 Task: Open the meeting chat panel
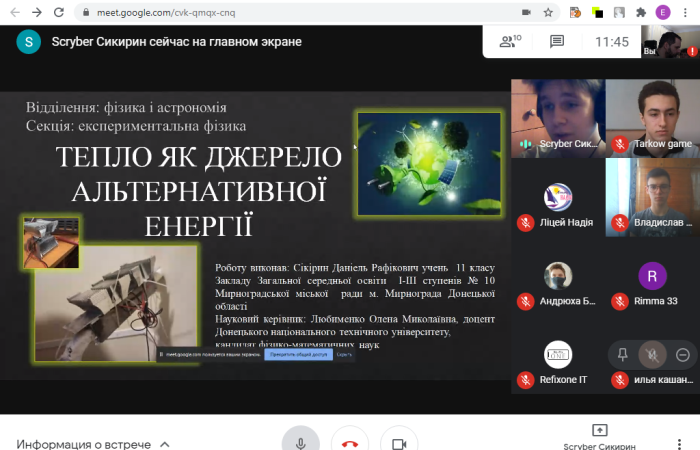pyautogui.click(x=557, y=41)
